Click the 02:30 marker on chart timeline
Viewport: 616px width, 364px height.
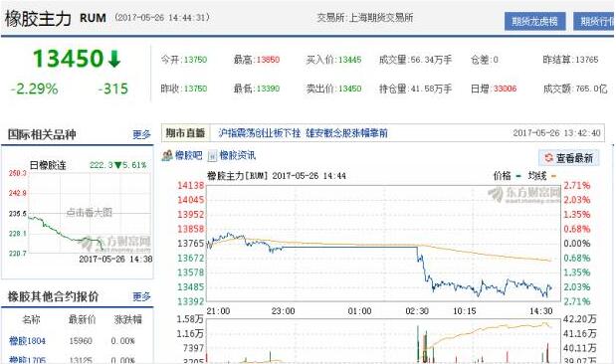point(417,311)
